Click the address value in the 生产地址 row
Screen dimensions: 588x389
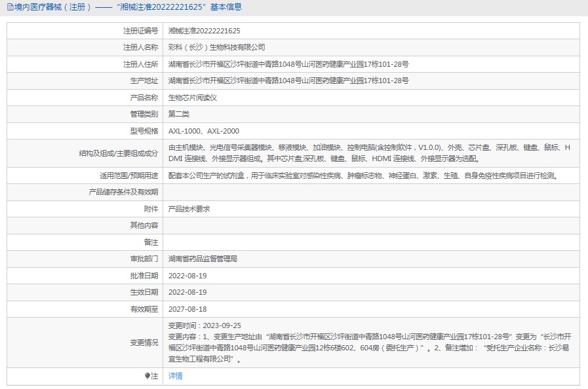pyautogui.click(x=288, y=81)
